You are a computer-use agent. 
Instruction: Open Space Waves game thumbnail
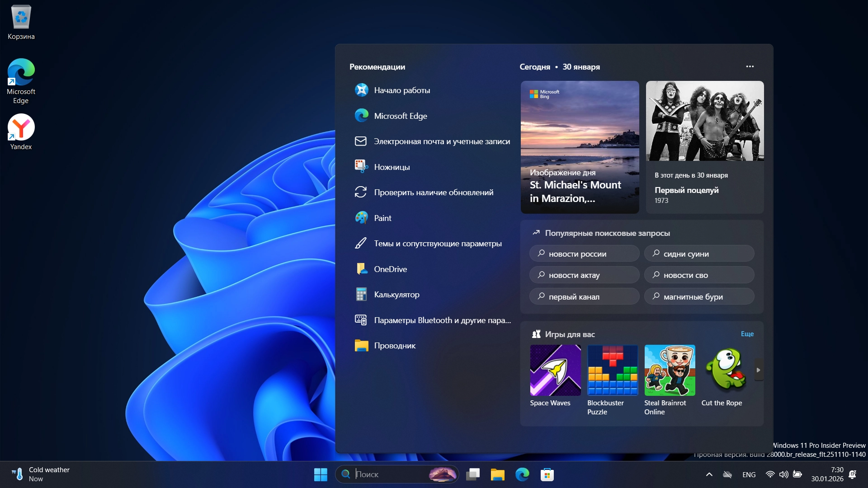point(555,370)
